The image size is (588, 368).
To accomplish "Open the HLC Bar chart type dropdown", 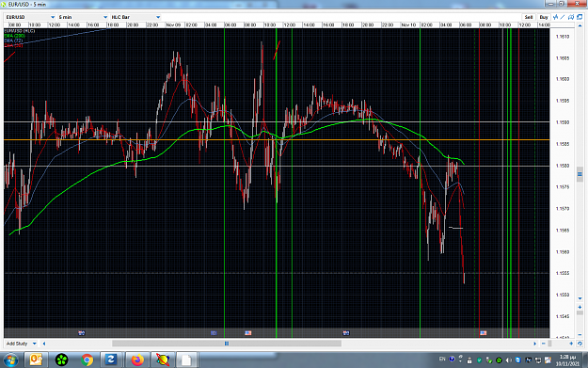I will tap(135, 17).
